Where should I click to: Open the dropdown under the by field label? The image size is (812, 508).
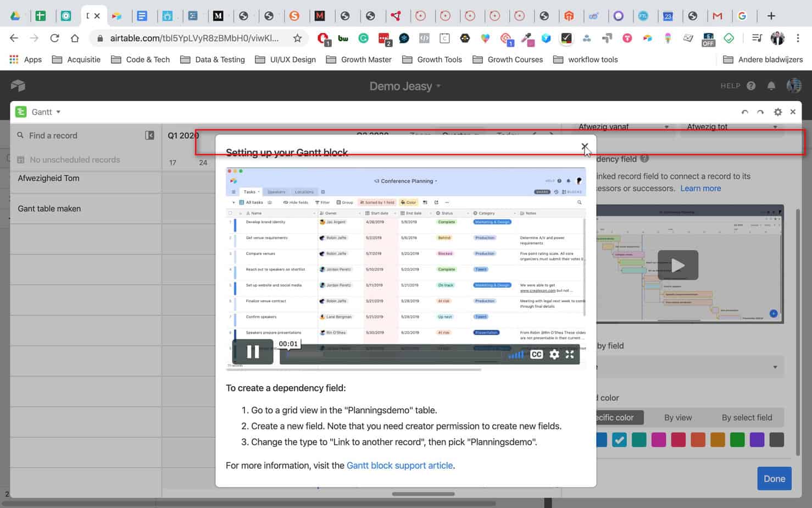pyautogui.click(x=690, y=367)
